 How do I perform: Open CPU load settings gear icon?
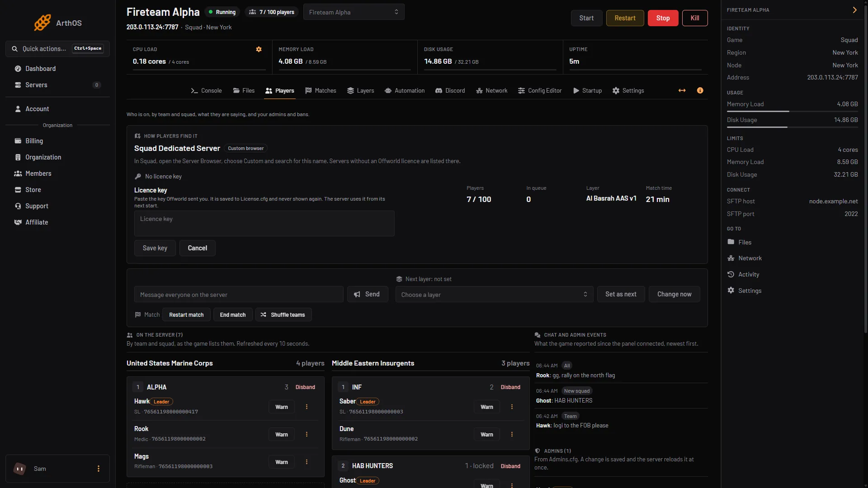click(259, 49)
